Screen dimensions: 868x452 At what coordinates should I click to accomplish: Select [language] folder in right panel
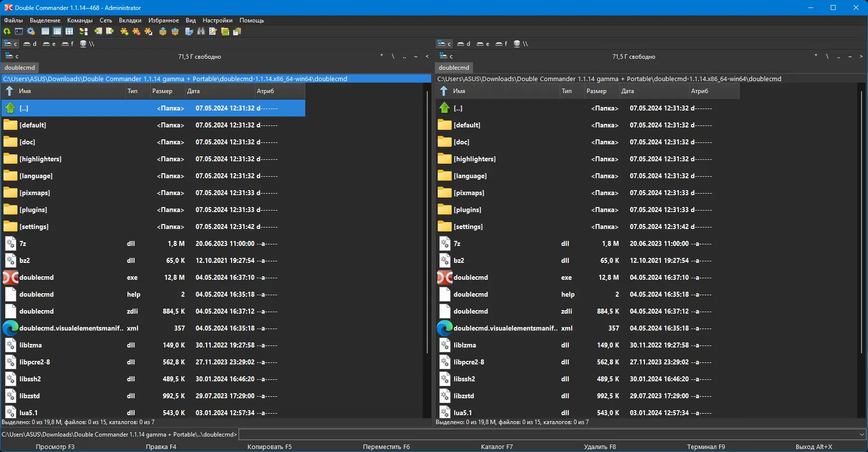coord(588,176)
